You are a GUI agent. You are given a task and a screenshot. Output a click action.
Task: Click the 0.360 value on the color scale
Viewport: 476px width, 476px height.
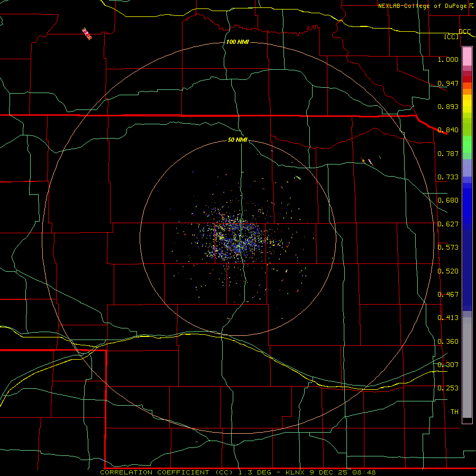pos(448,342)
